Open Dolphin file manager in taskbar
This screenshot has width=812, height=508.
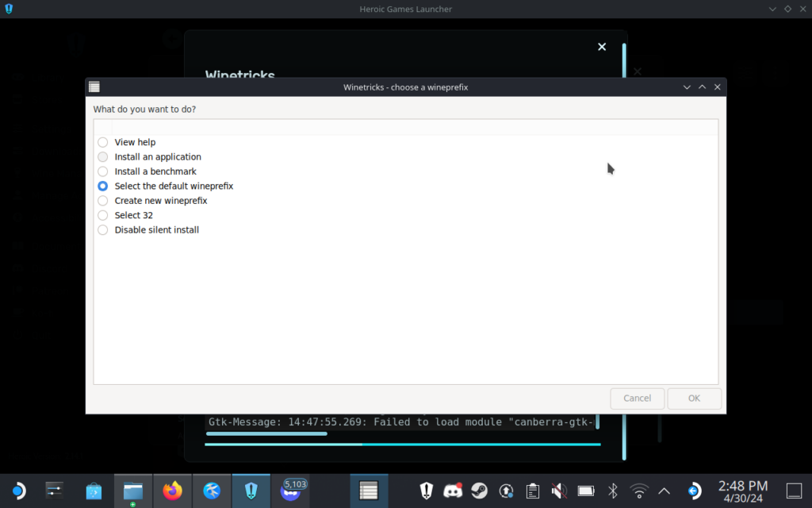133,491
